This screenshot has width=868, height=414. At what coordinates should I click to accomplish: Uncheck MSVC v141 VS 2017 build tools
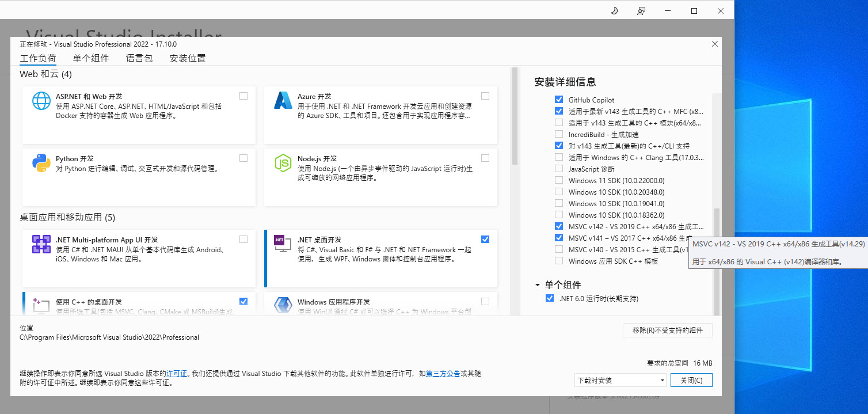[559, 238]
